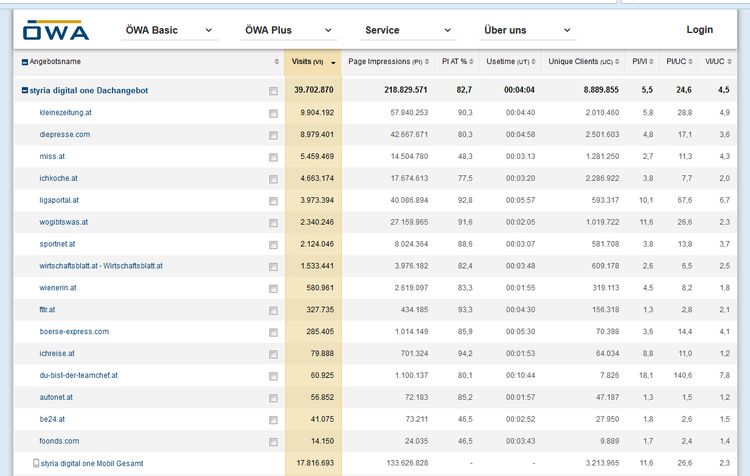Sort by Unique Clients (UC) column
Viewport: 750px width, 476px height.
click(583, 62)
